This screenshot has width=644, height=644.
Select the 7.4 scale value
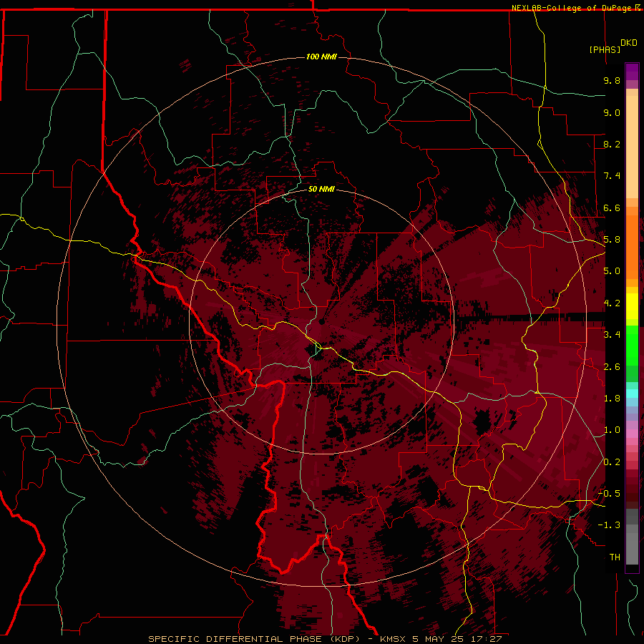612,176
